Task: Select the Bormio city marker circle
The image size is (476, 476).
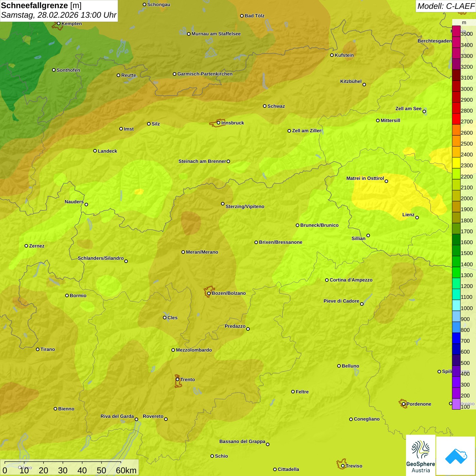Action: tap(67, 295)
